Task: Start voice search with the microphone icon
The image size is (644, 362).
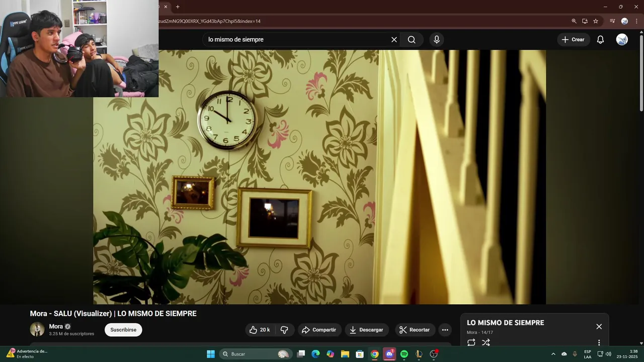Action: coord(437,40)
